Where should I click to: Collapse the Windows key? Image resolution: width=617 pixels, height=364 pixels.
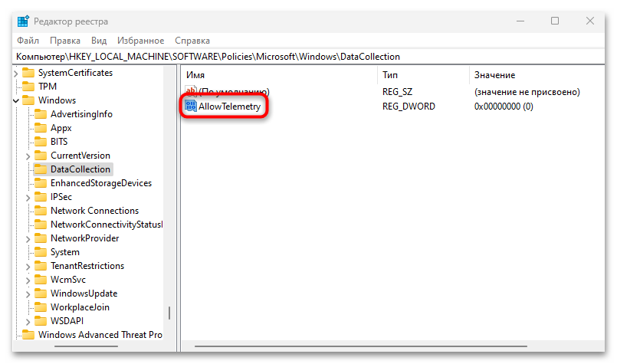point(16,100)
